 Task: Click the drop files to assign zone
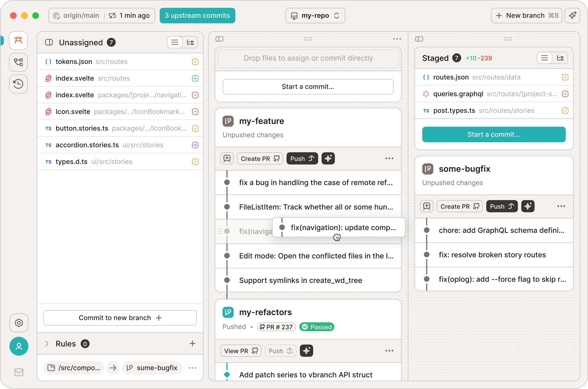point(308,58)
